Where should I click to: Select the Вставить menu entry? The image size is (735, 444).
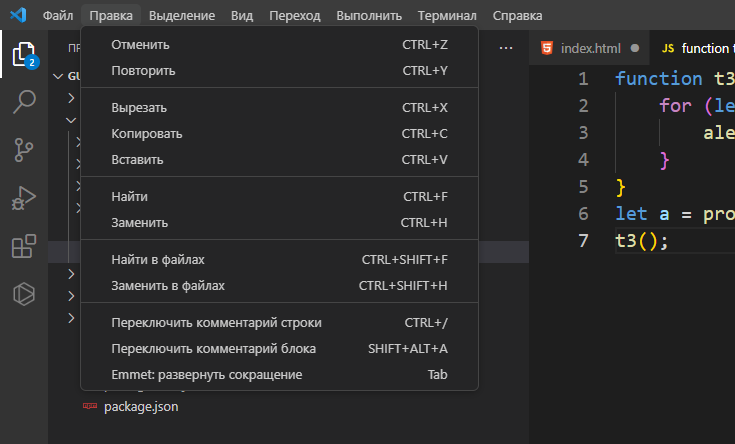click(x=279, y=160)
